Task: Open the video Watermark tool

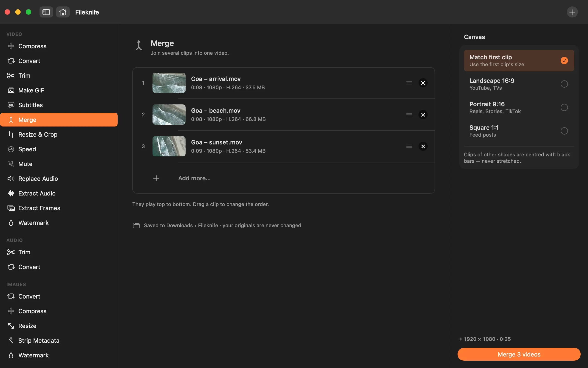Action: pos(59,223)
